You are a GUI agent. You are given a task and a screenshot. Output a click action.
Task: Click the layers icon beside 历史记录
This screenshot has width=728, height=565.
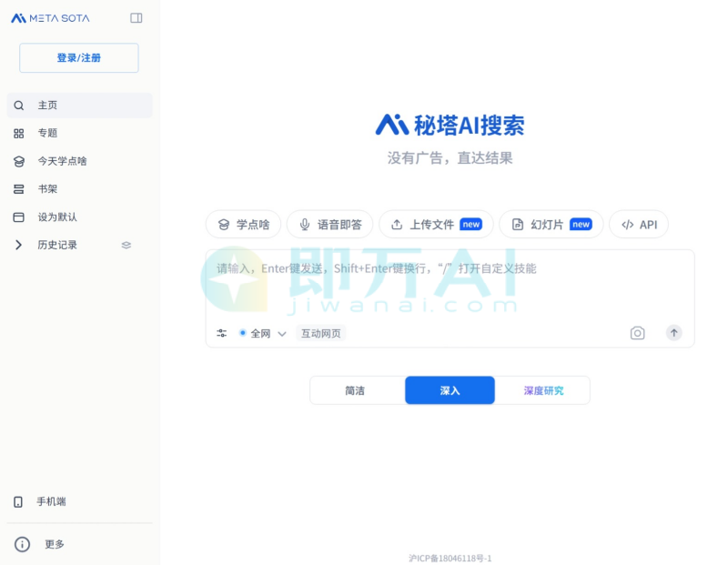(x=126, y=245)
